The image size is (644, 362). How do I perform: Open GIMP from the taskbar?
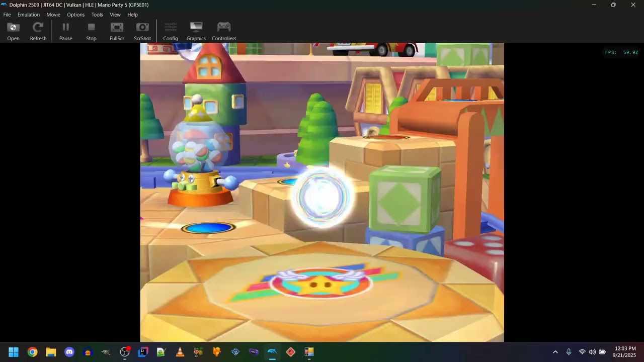pyautogui.click(x=106, y=352)
